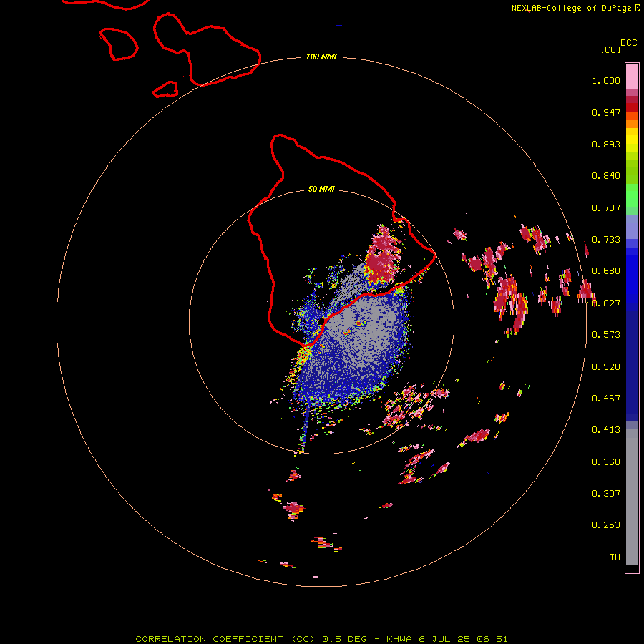Click the 0.733 scale value
The image size is (644, 644).
(606, 240)
